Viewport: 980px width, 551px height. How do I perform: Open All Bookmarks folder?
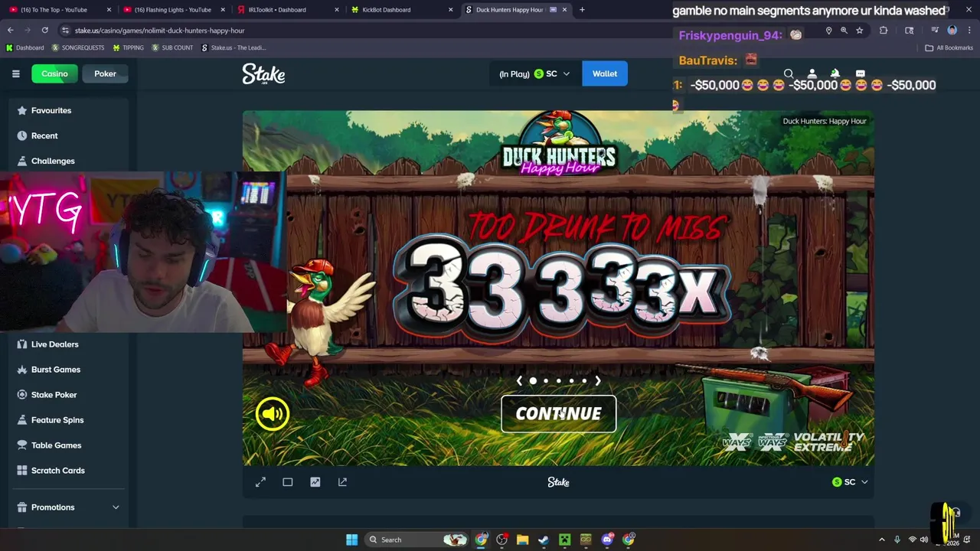[949, 47]
